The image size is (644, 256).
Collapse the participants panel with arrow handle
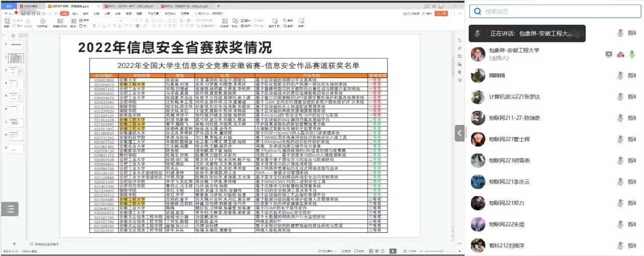coord(459,133)
